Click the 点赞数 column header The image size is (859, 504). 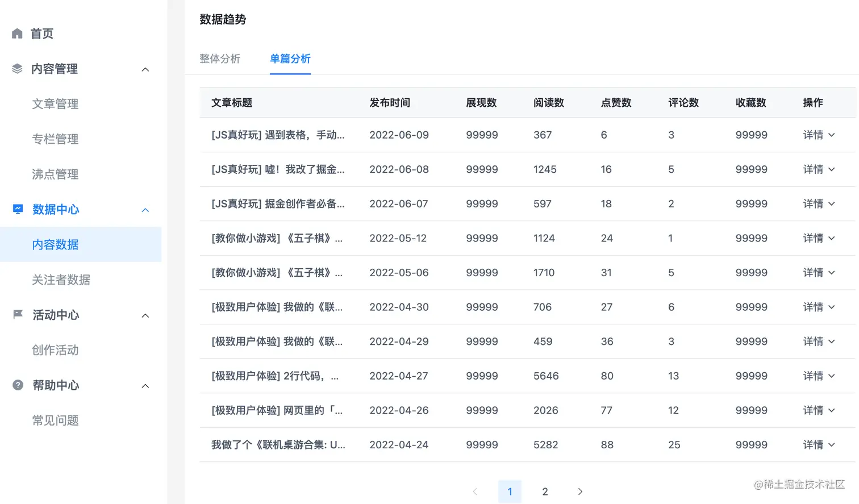tap(616, 103)
